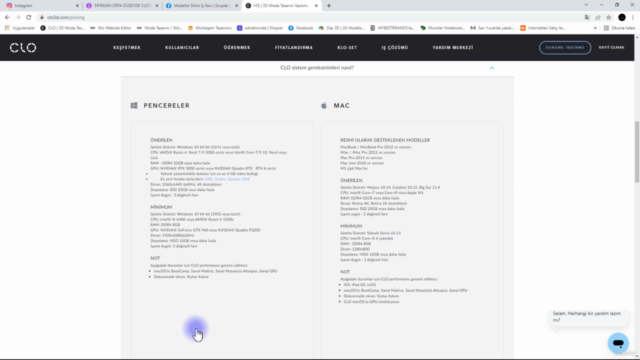
Task: Open a new browser tab
Action: click(329, 6)
